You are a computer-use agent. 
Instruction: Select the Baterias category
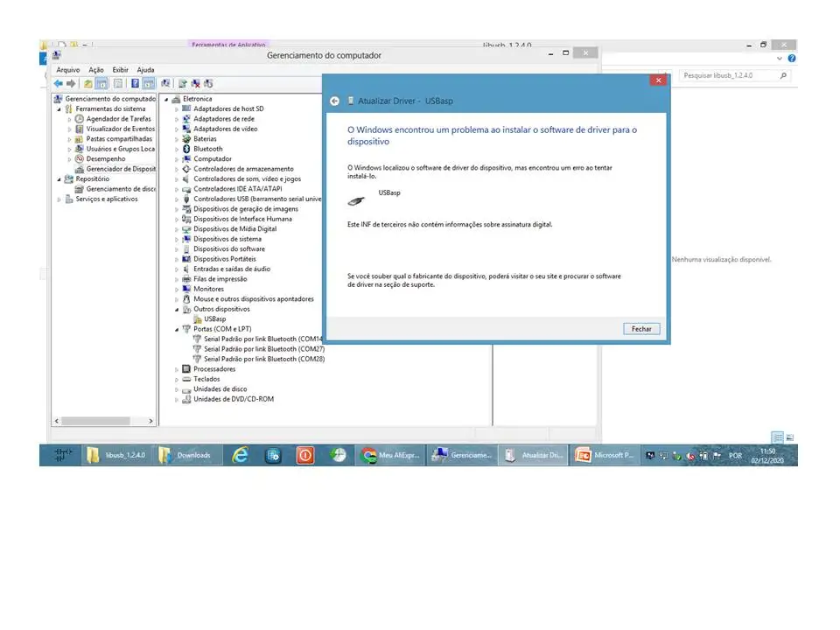pos(205,139)
